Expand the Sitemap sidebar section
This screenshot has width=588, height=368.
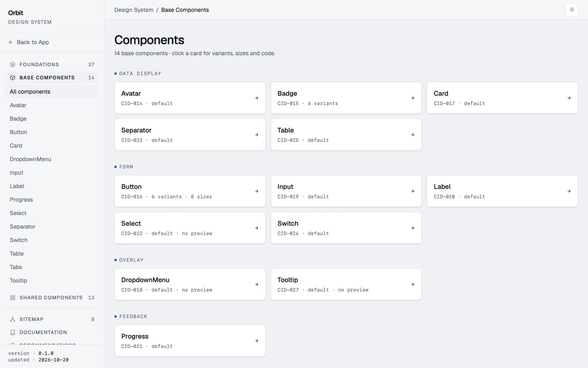pos(52,319)
